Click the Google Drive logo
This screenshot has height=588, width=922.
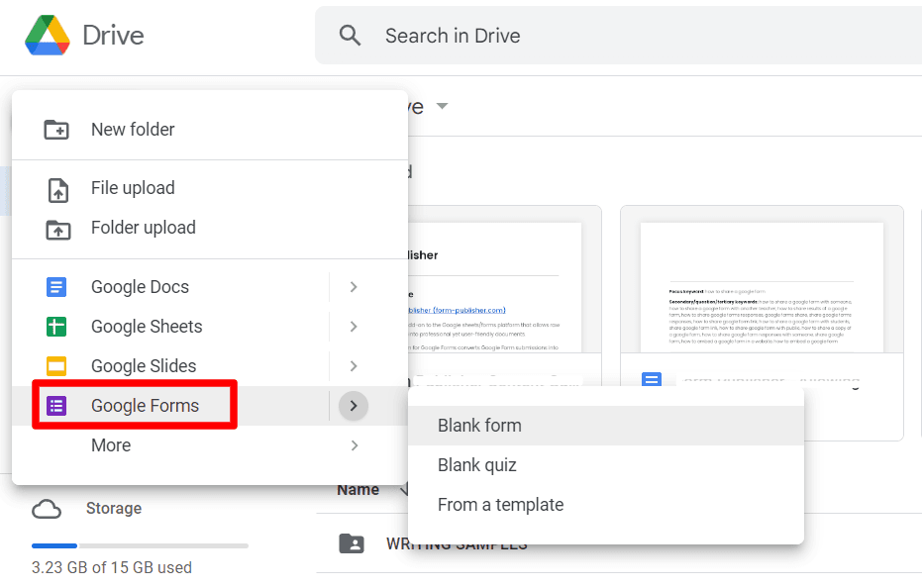[48, 36]
